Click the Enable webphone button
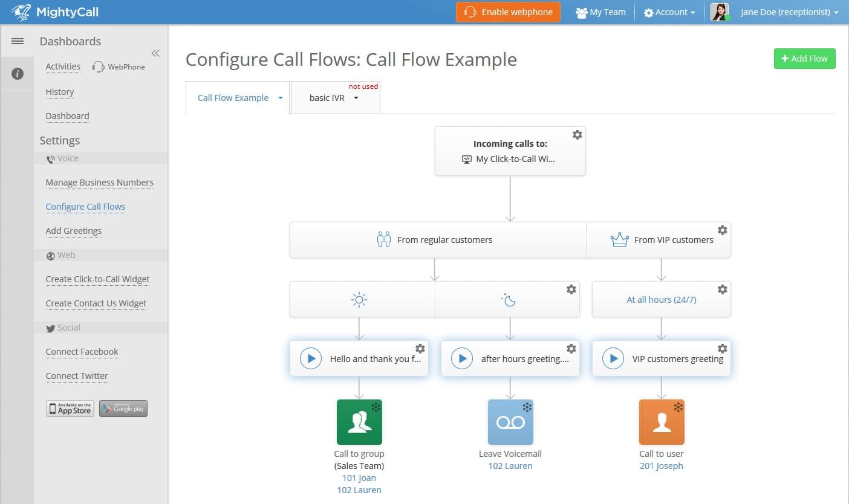Viewport: 849px width, 504px height. tap(508, 12)
